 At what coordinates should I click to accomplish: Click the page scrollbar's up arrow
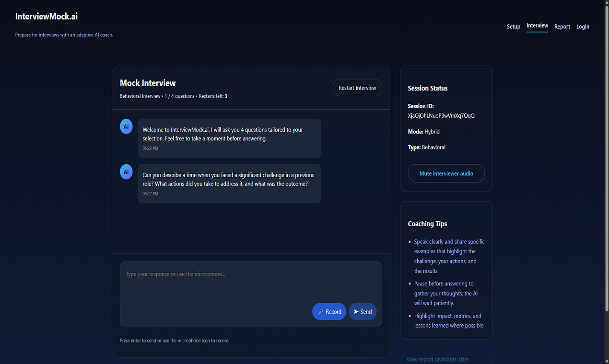[606, 3]
